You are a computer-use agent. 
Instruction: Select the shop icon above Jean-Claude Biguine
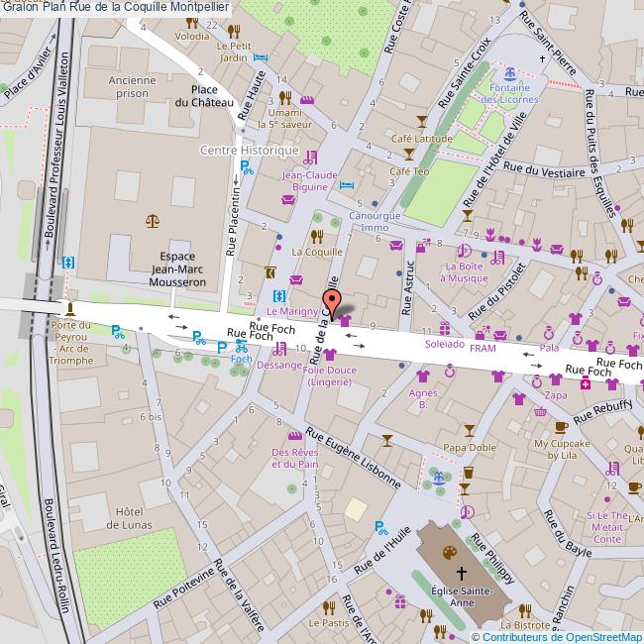pos(311,157)
